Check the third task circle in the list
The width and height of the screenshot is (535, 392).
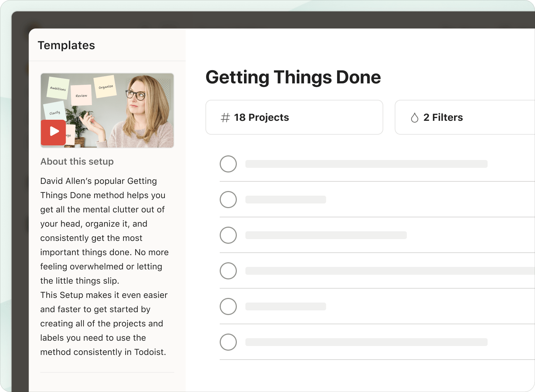[x=228, y=235]
